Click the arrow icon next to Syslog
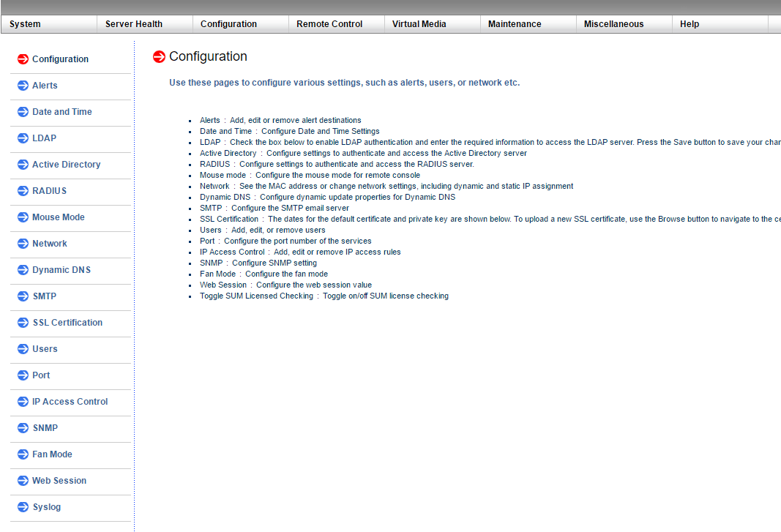 (23, 508)
